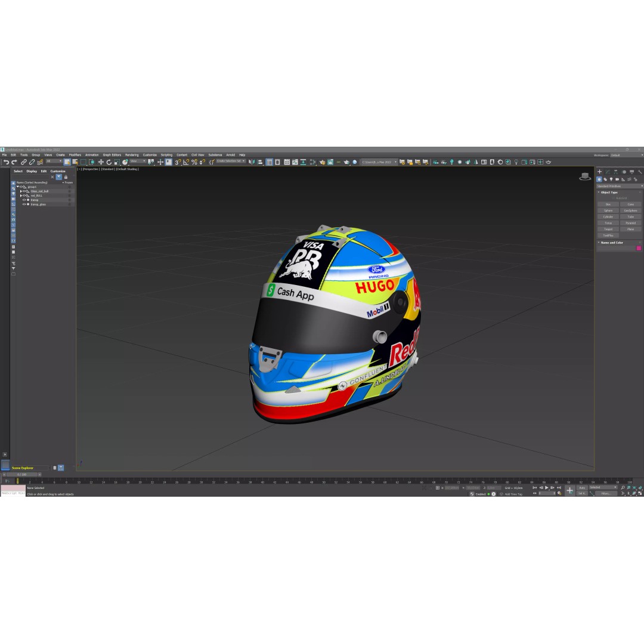Viewport: 644px width, 644px height.
Task: Click the Pyramid primitive button
Action: pos(630,223)
